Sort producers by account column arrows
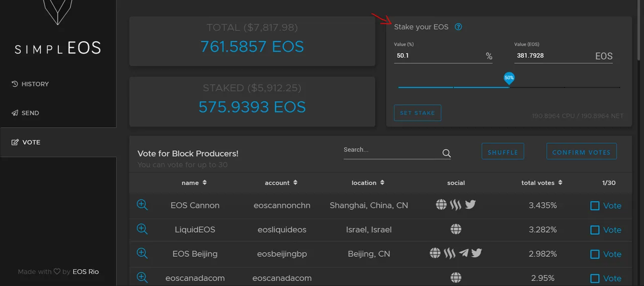 (295, 182)
